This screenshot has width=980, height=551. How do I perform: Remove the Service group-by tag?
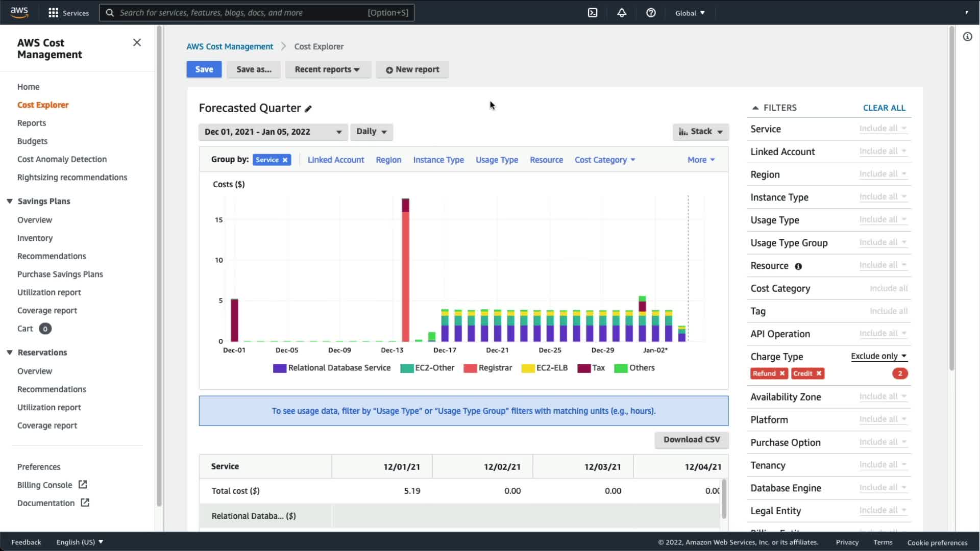pyautogui.click(x=285, y=160)
